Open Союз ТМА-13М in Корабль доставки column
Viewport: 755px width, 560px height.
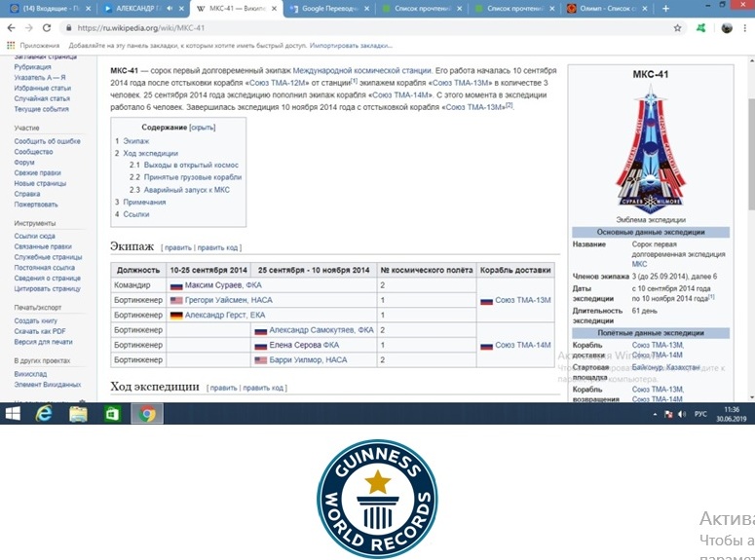point(523,300)
